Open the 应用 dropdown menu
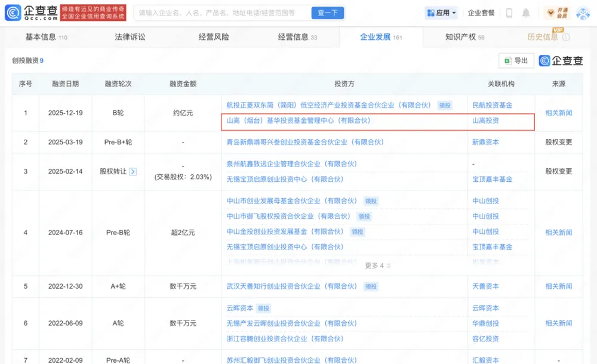The width and height of the screenshot is (597, 364). pyautogui.click(x=441, y=13)
